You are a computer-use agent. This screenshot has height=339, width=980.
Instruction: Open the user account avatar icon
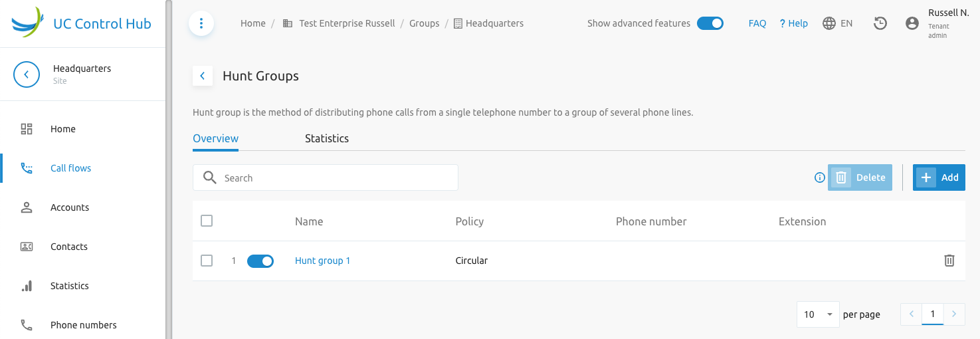(x=912, y=23)
